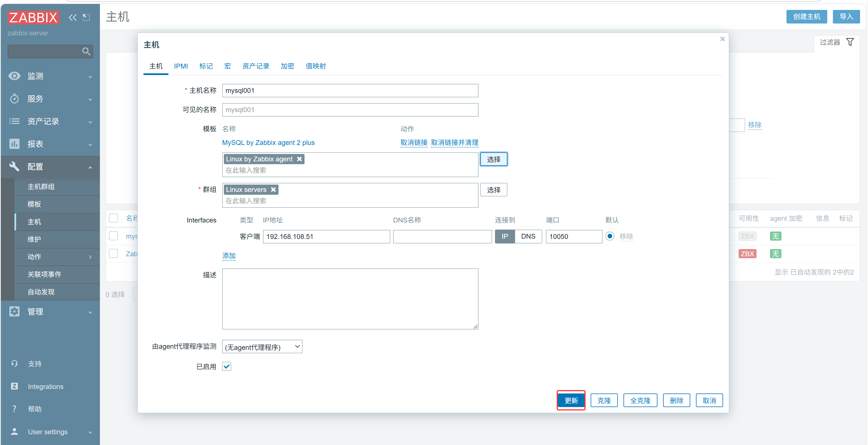Image resolution: width=868 pixels, height=445 pixels.
Task: Click 选择 button next to templates field
Action: tap(494, 159)
